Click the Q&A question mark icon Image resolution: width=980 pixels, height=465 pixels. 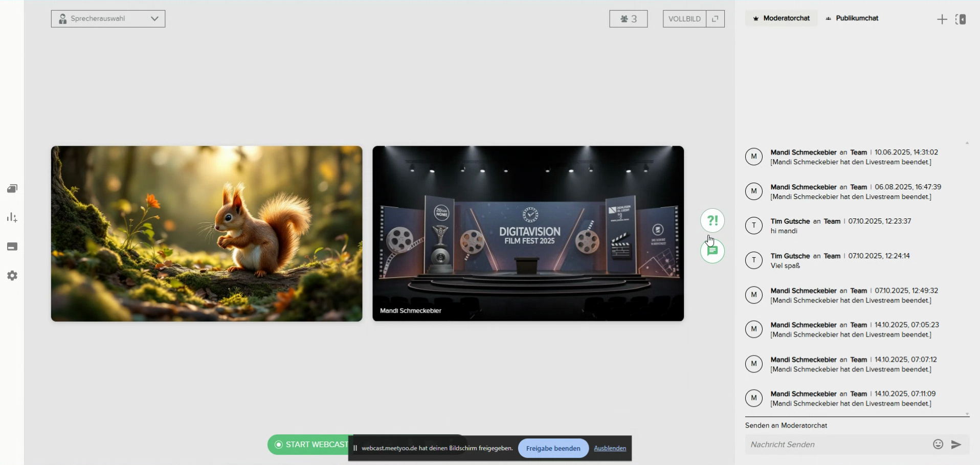point(712,221)
